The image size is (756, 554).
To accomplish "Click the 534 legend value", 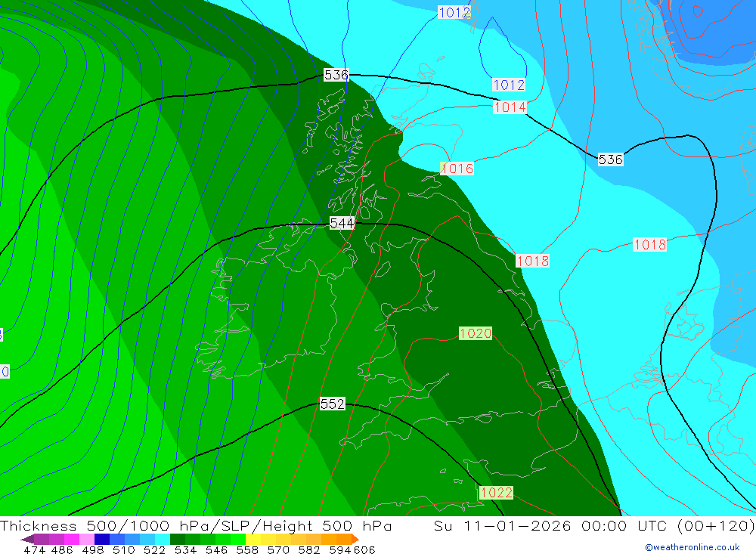I will [x=185, y=550].
